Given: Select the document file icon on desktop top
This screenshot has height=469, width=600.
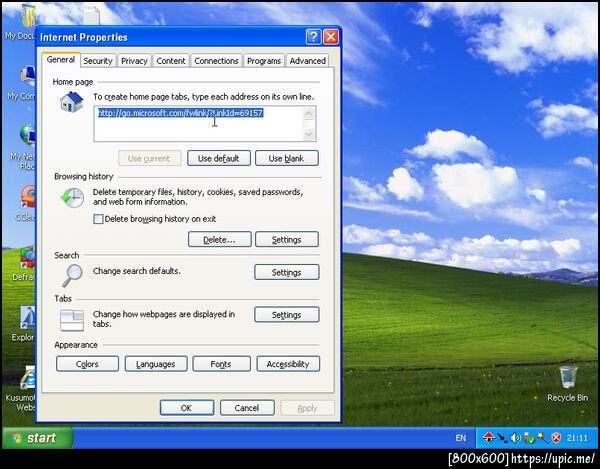Looking at the screenshot, I should pyautogui.click(x=92, y=16).
